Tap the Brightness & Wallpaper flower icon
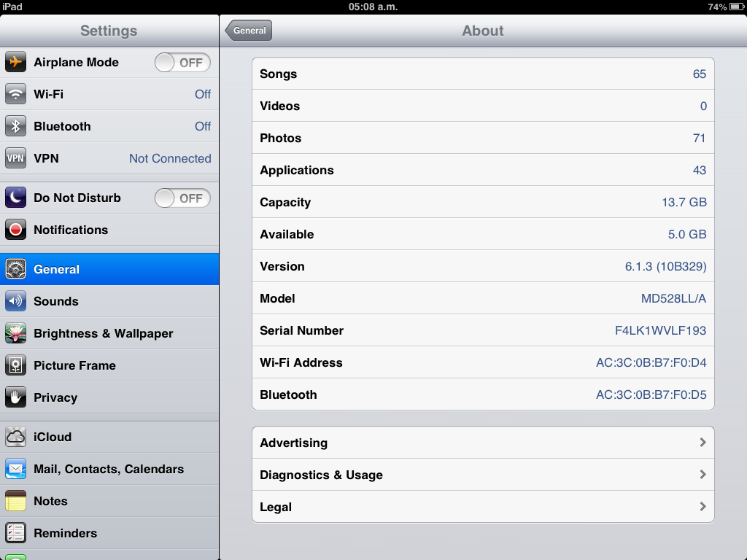 (16, 333)
